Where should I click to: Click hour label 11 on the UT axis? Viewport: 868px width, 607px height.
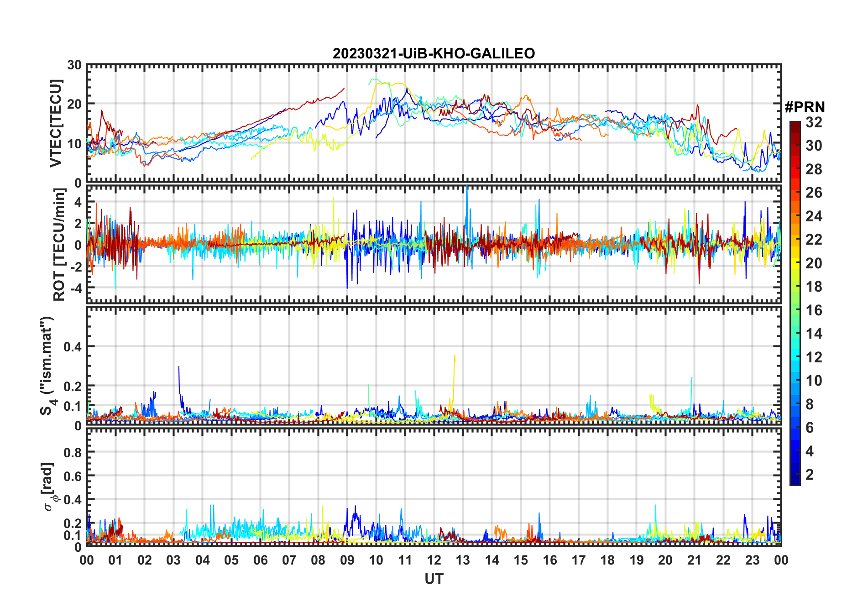point(405,560)
